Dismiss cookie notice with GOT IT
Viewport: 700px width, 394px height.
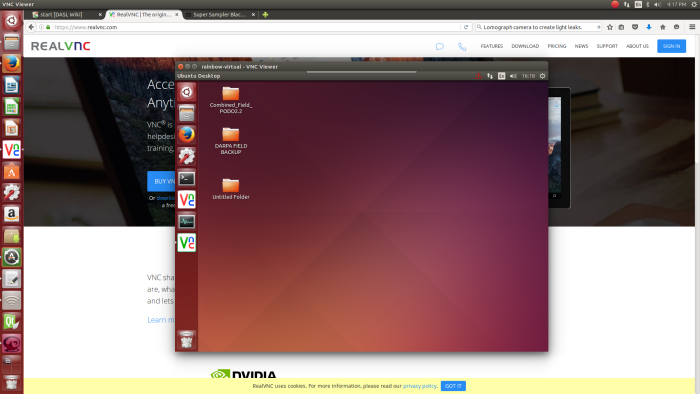pos(453,386)
